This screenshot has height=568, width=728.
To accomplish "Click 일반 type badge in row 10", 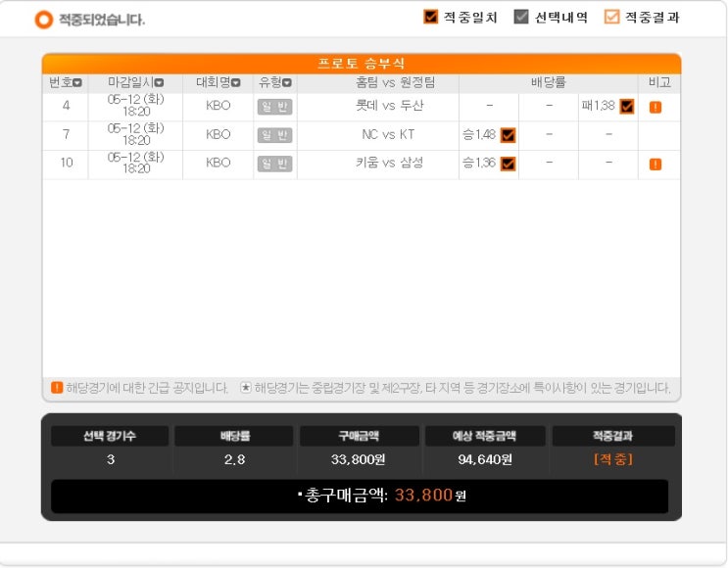I will click(x=275, y=164).
